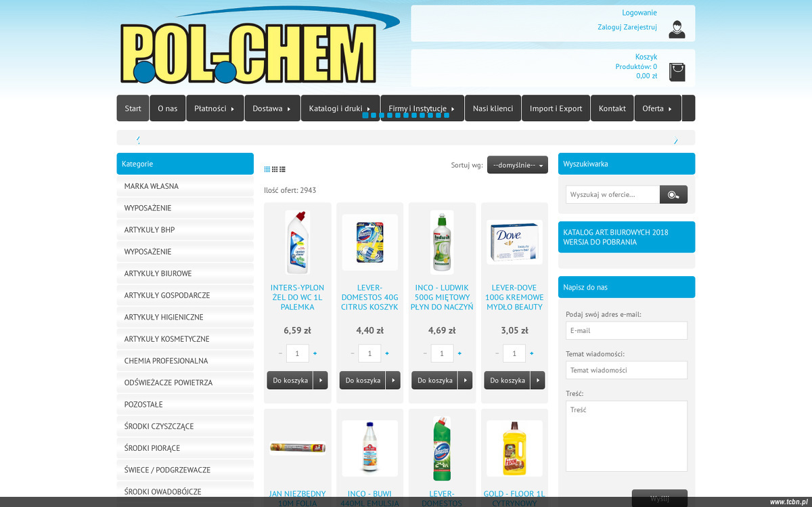Switch to the list view icon
This screenshot has width=812, height=507.
click(x=282, y=169)
